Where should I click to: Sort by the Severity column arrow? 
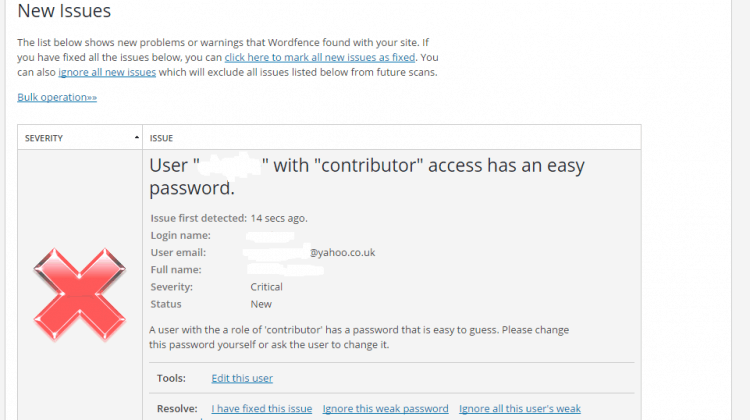point(137,138)
